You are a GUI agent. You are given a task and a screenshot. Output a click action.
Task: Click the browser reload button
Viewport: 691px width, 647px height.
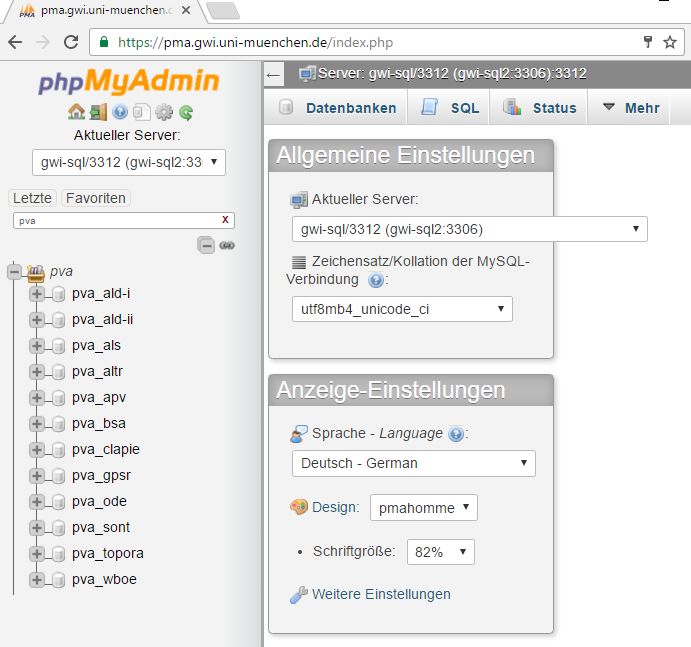pyautogui.click(x=71, y=42)
